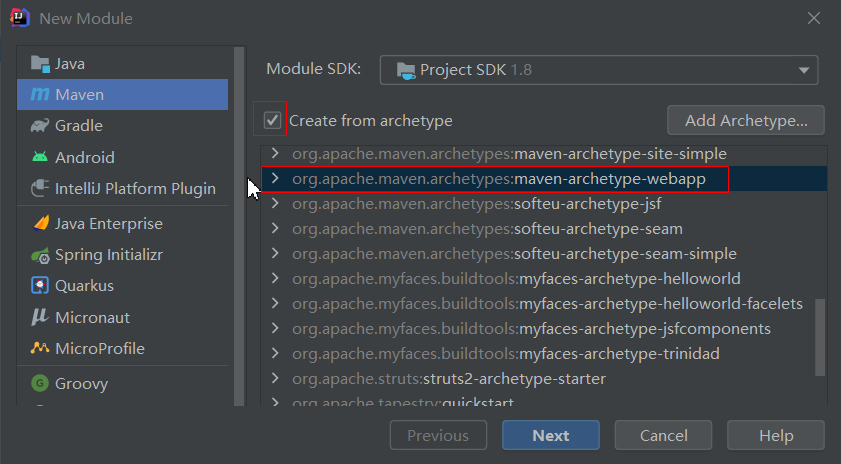Click the MicroProfile icon
The image size is (841, 464).
click(40, 348)
